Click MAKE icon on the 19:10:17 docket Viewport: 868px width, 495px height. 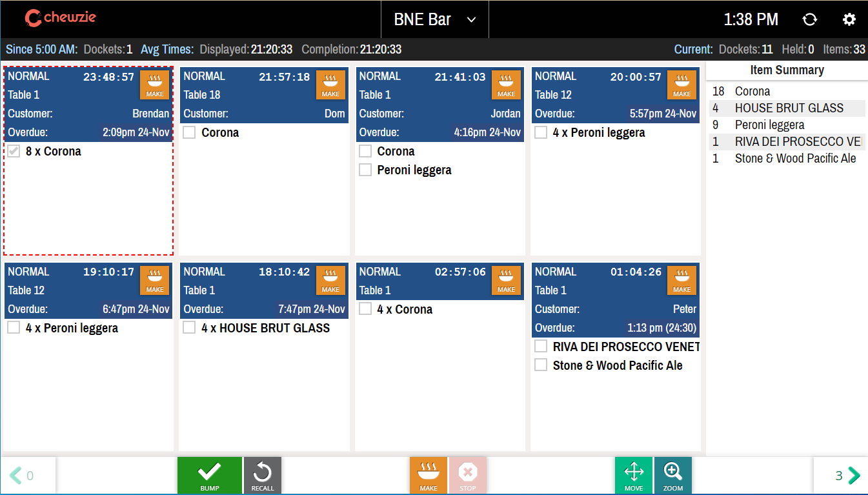click(x=155, y=281)
